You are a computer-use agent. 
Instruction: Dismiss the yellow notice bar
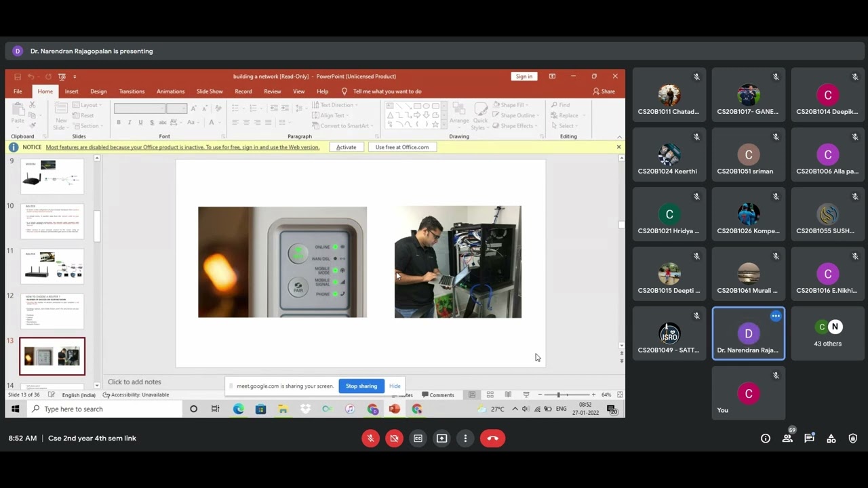pyautogui.click(x=618, y=147)
